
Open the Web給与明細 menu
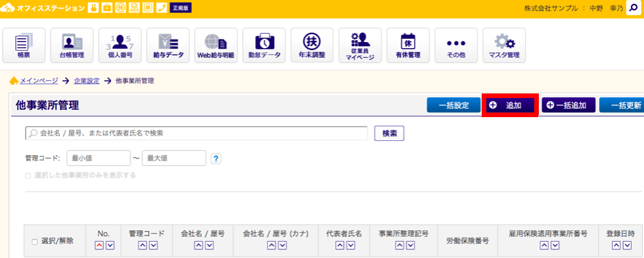coord(216,45)
